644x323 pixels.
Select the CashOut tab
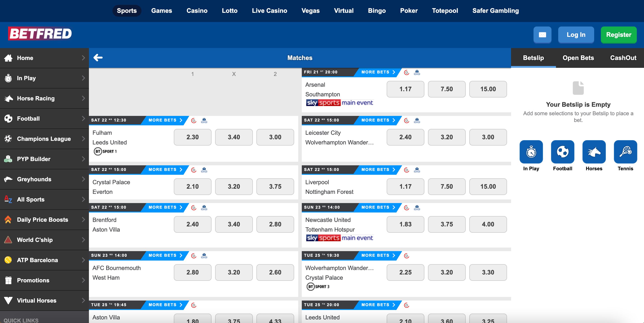coord(624,58)
